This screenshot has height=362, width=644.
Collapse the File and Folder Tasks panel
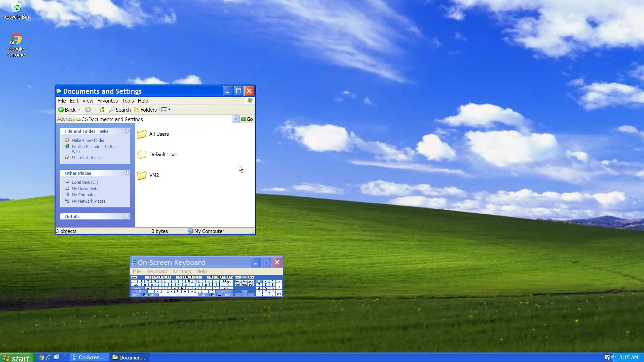pyautogui.click(x=127, y=131)
